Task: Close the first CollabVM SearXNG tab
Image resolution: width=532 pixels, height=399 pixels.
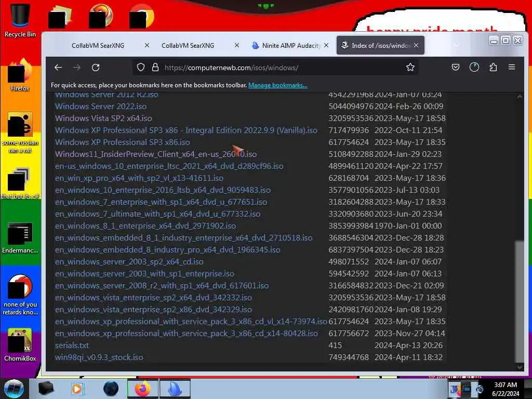Action: tap(147, 45)
